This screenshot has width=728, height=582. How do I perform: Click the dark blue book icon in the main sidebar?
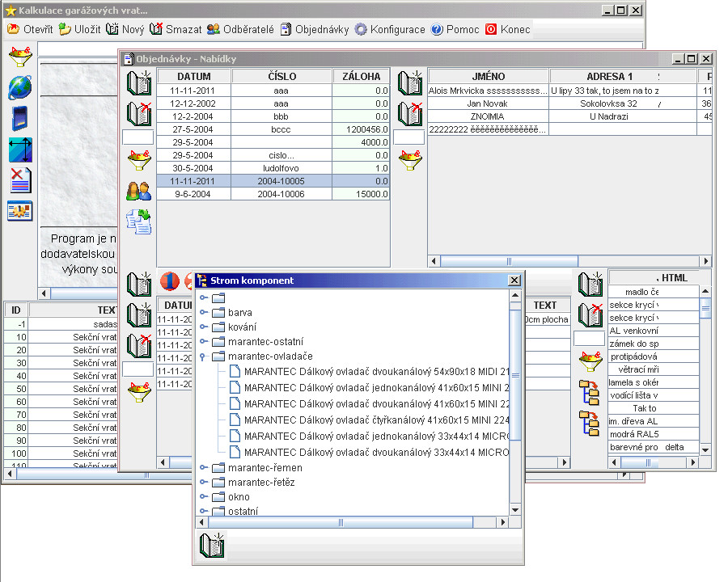(x=20, y=118)
